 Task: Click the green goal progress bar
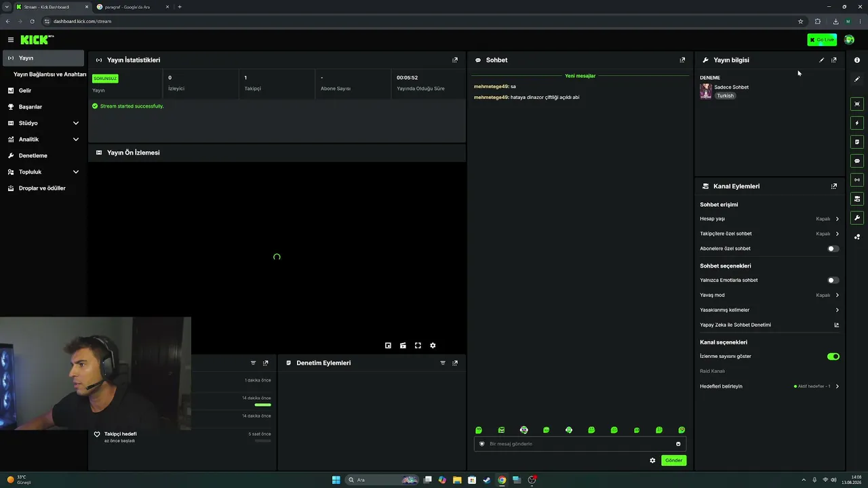pyautogui.click(x=262, y=405)
